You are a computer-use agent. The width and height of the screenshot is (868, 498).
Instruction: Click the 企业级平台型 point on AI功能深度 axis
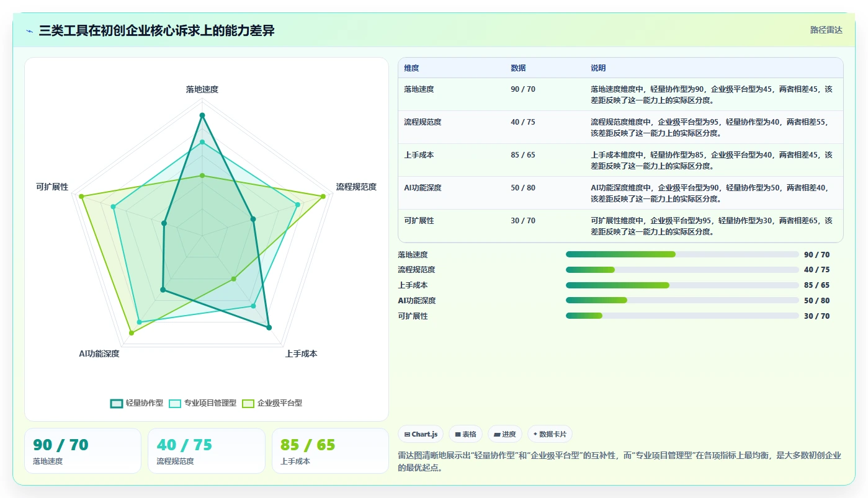pos(132,333)
